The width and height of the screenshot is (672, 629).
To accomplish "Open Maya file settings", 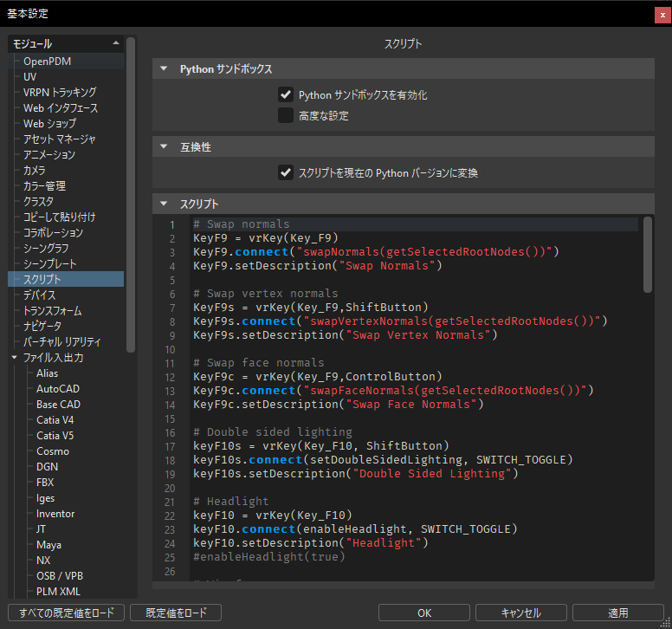I will point(48,545).
